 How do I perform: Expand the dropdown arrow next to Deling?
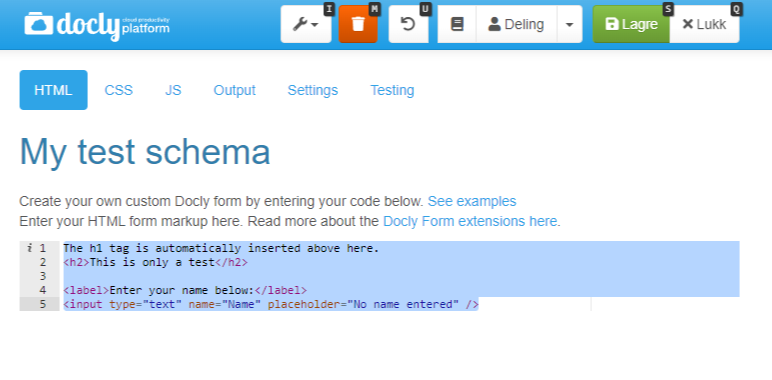[570, 24]
